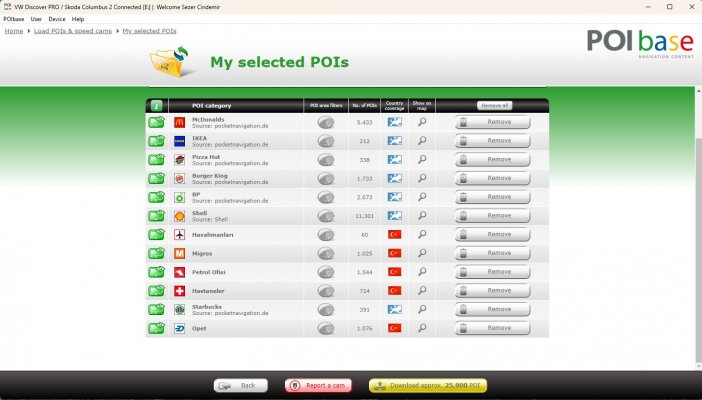The height and width of the screenshot is (400, 702).
Task: Click the POIbase logo
Action: tap(640, 43)
